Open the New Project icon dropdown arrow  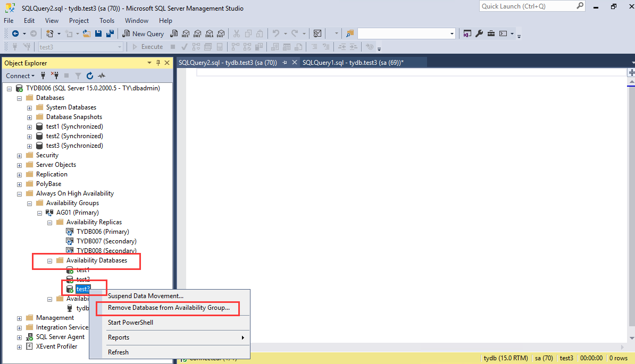tap(59, 33)
